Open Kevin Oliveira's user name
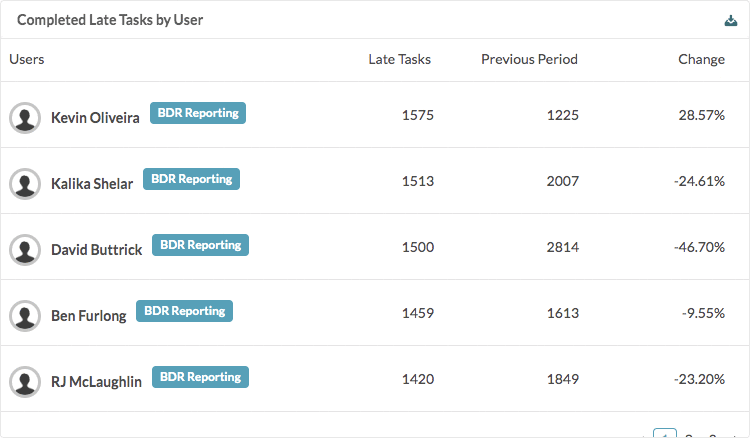 [x=95, y=118]
